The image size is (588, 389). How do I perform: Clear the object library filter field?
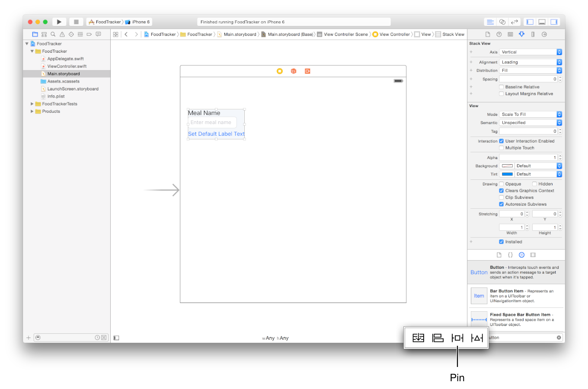(x=559, y=338)
